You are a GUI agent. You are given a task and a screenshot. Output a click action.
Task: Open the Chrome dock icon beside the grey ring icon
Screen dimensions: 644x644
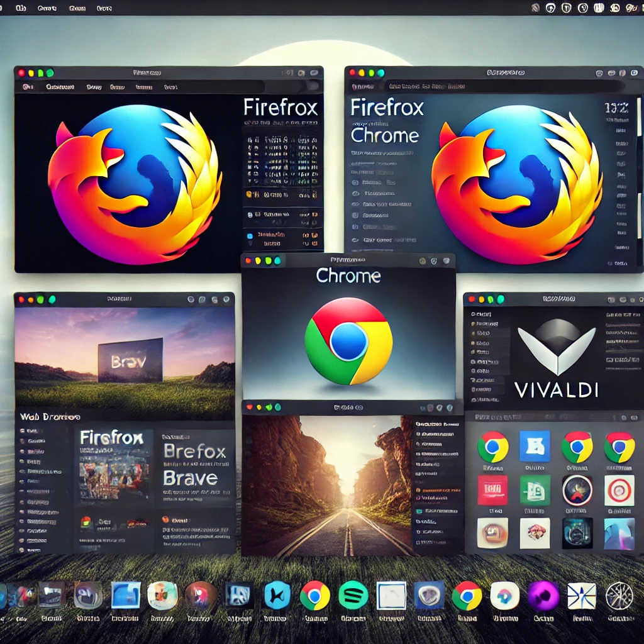467,596
